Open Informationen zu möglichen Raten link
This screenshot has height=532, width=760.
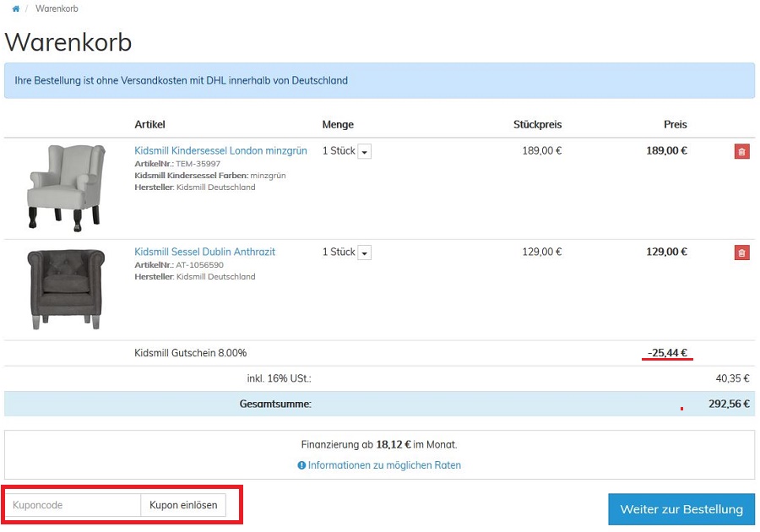click(384, 465)
